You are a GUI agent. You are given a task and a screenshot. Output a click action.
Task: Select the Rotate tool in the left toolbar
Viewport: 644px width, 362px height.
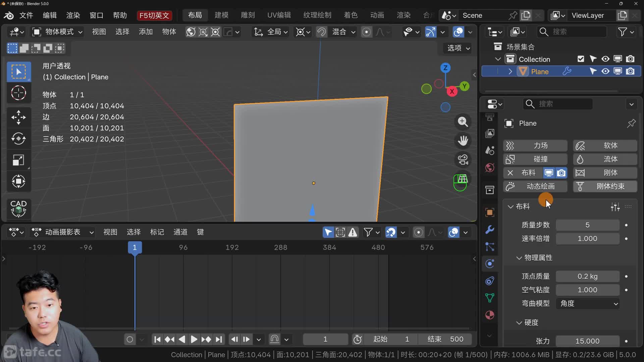point(18,138)
